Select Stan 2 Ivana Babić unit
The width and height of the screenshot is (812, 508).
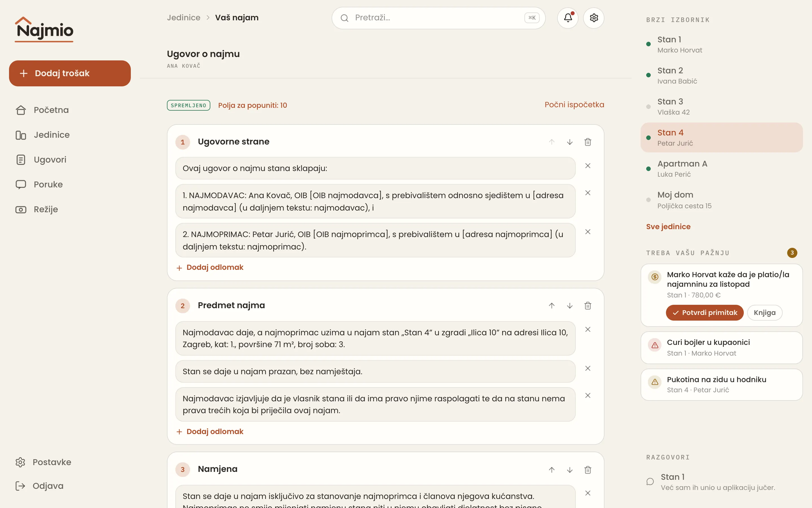pyautogui.click(x=721, y=76)
